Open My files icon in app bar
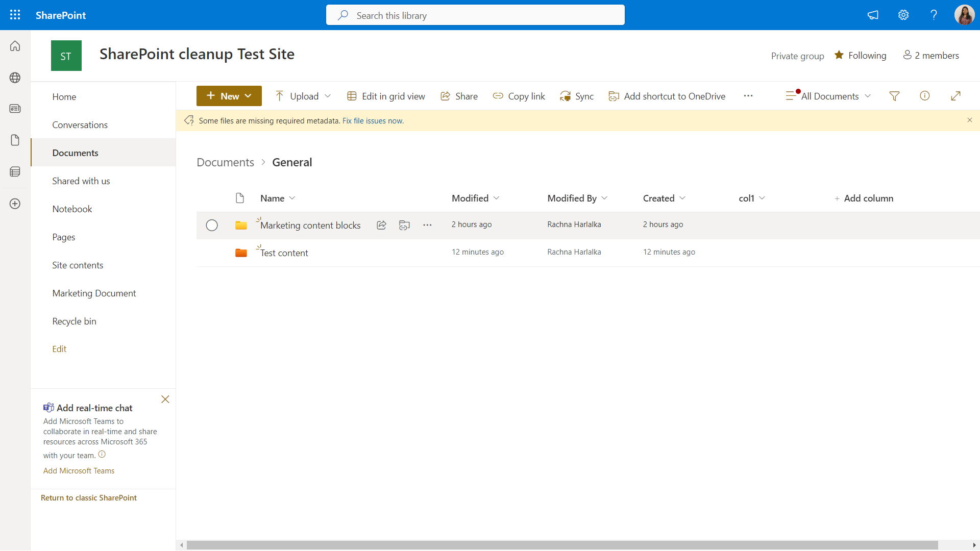 coord(15,140)
